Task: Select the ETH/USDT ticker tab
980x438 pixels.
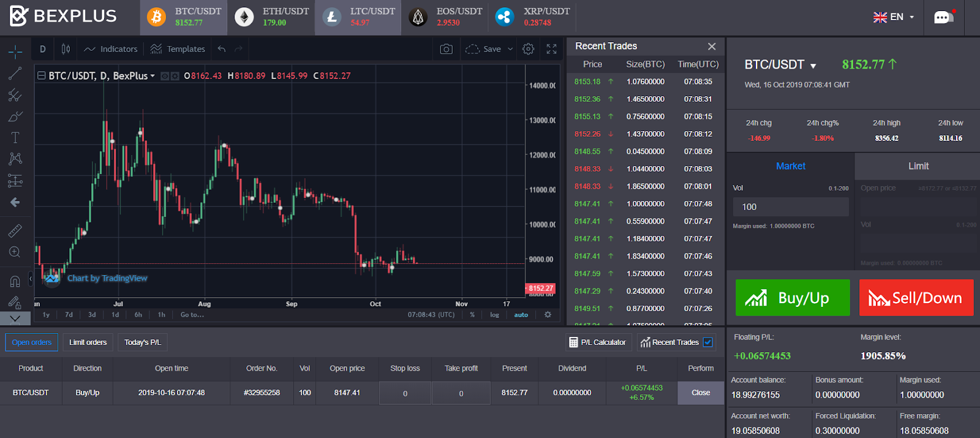Action: [271, 17]
